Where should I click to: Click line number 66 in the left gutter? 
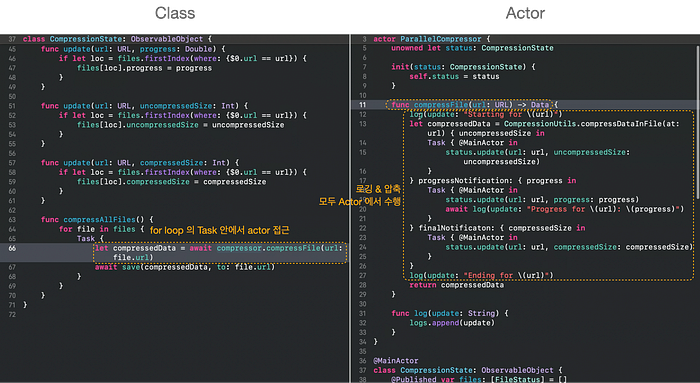pyautogui.click(x=12, y=248)
